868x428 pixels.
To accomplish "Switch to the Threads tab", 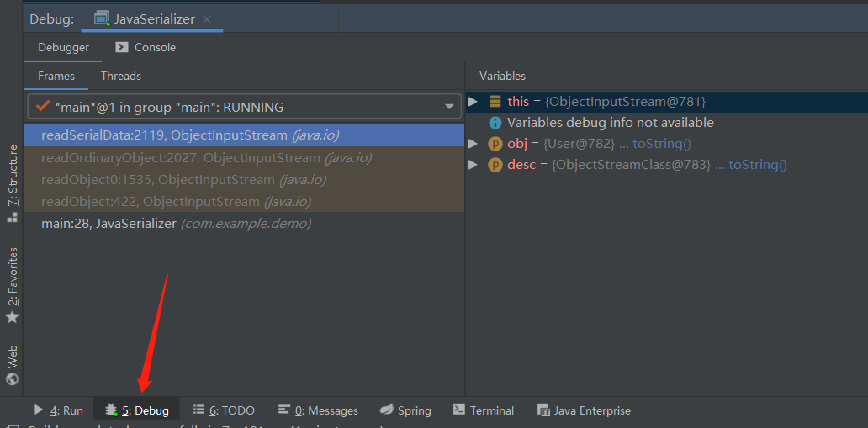I will pyautogui.click(x=120, y=76).
